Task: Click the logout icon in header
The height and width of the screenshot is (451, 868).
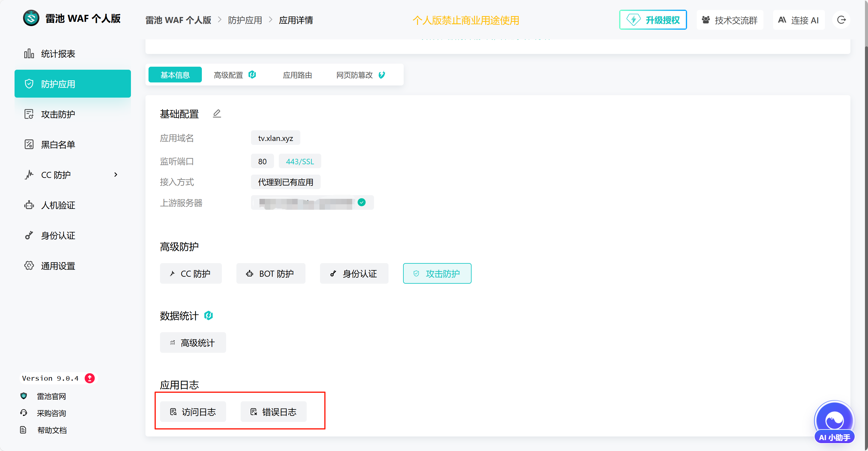Action: tap(841, 20)
